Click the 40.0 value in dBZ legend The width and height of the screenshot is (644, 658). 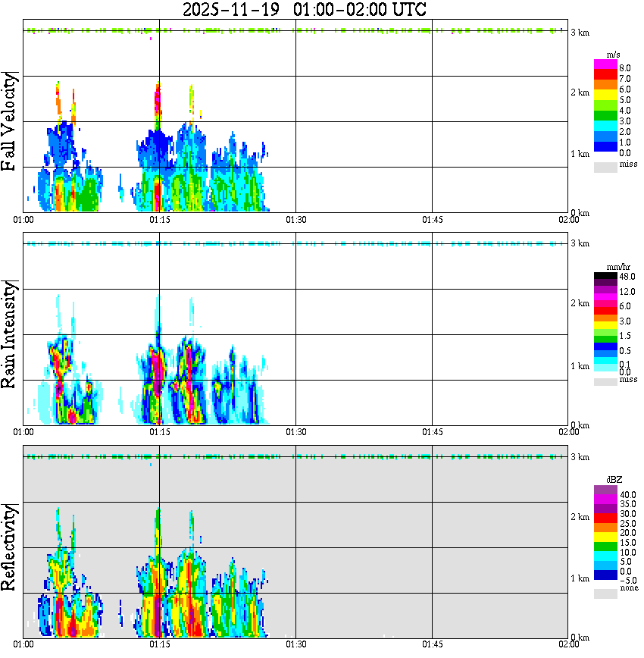[x=627, y=495]
